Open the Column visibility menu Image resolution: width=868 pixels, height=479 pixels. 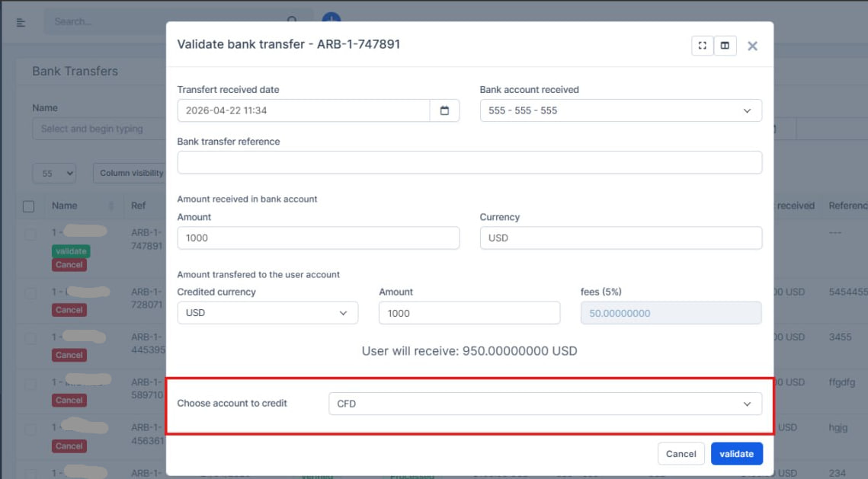[131, 174]
